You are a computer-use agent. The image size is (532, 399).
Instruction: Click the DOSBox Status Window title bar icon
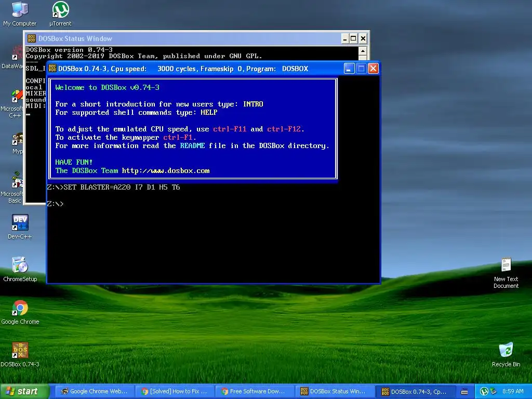tap(32, 38)
